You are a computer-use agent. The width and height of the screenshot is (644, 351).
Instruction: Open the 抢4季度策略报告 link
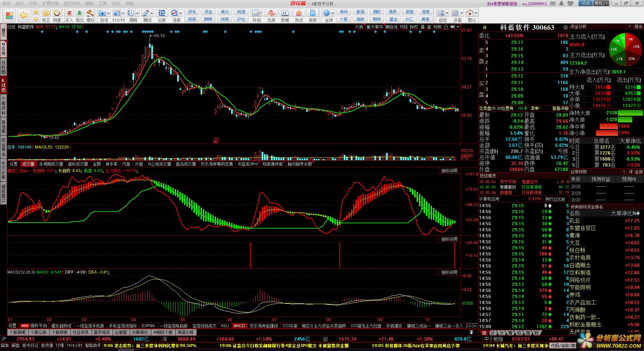point(502,4)
